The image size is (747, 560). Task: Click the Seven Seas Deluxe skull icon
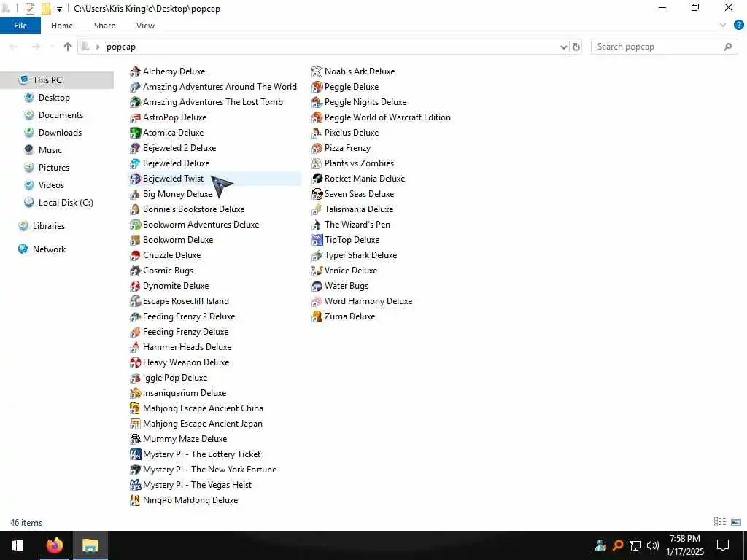click(x=317, y=194)
